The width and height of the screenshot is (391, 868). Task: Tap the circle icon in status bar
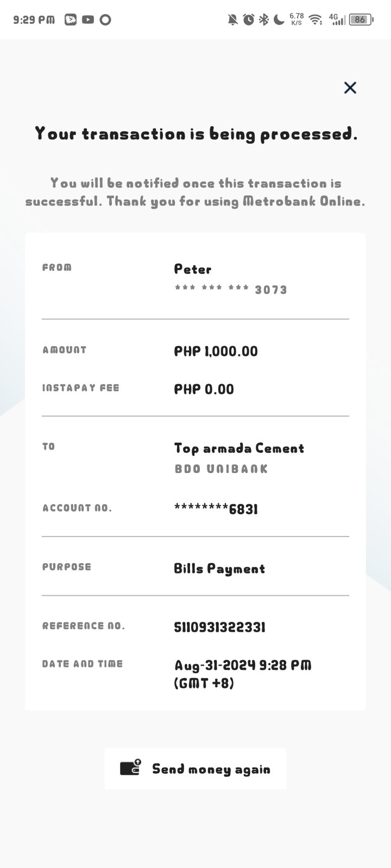coord(105,20)
